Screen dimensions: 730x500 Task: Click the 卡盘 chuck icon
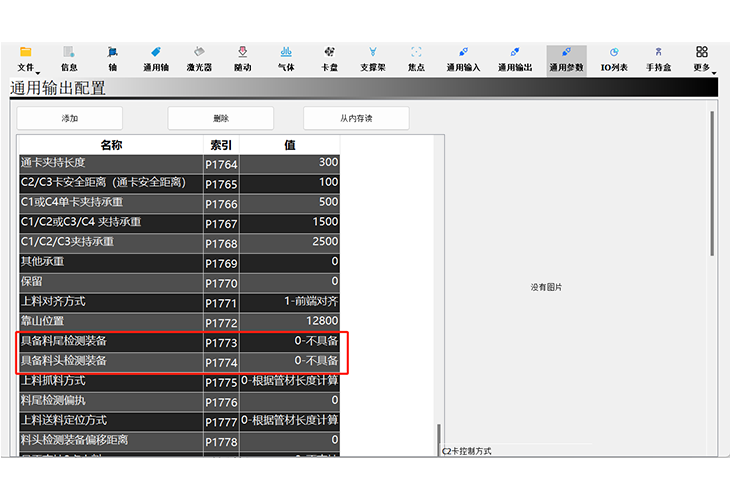pyautogui.click(x=329, y=58)
